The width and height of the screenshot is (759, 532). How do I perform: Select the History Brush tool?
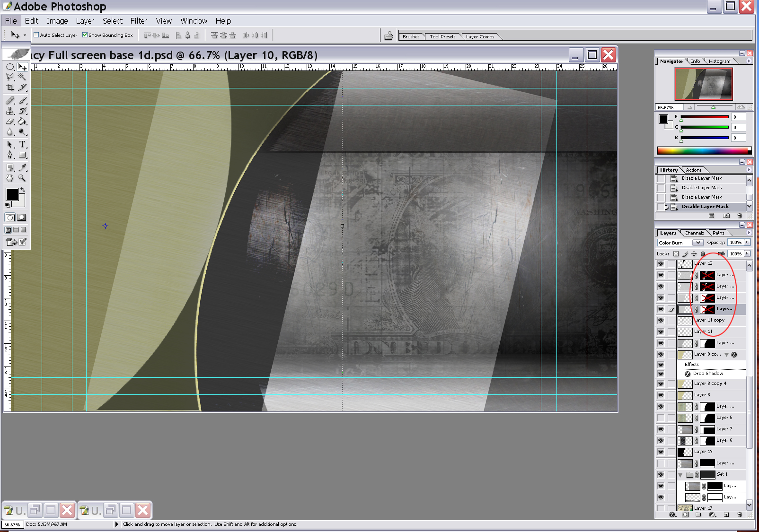[22, 111]
